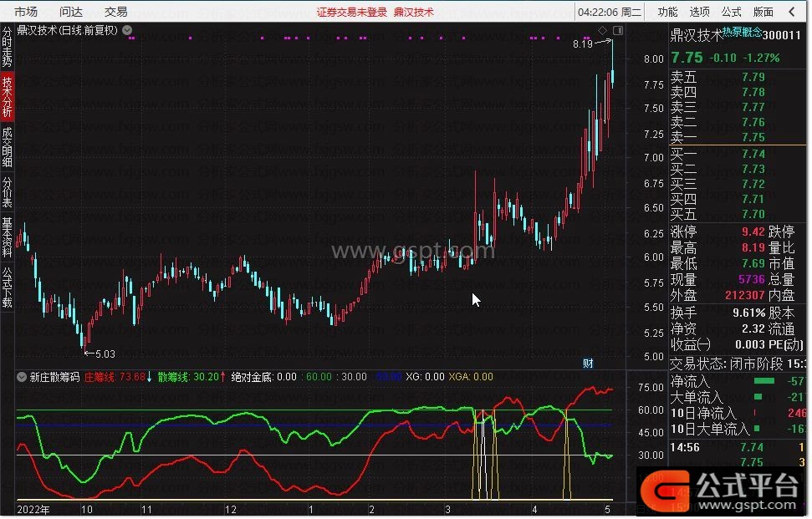Open the 基本资料 side tab
Screen dimensions: 812x519
(x=8, y=237)
